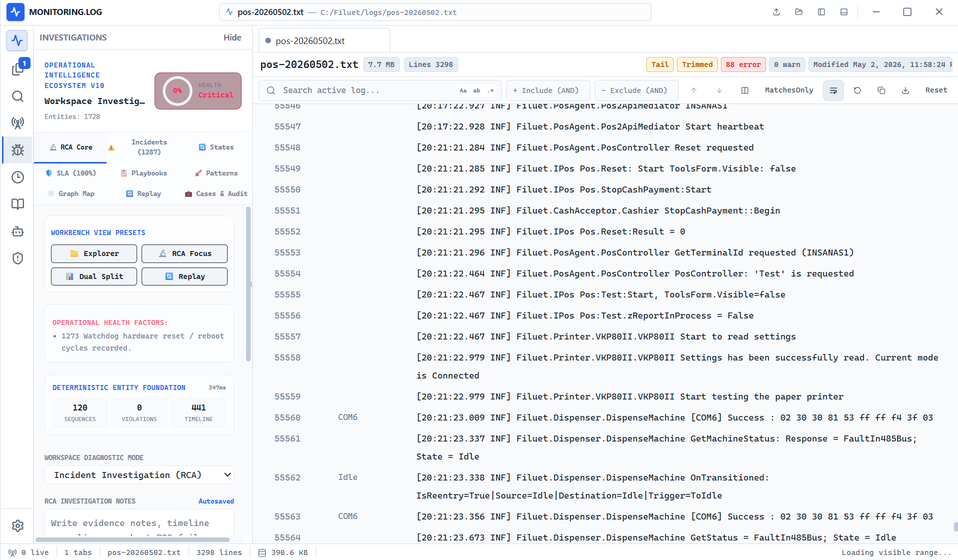Open the States tab
This screenshot has width=958, height=560.
tap(216, 147)
